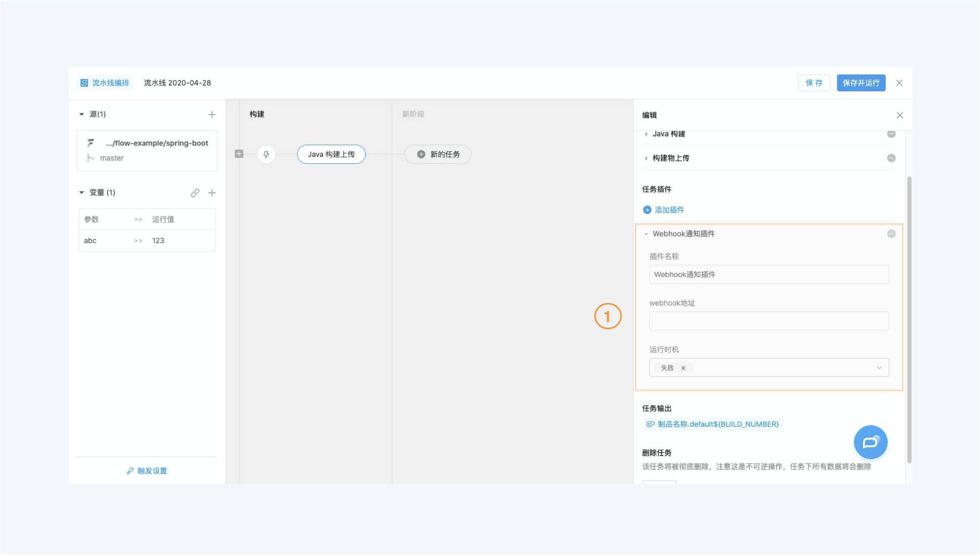Add a new variable with the plus icon
Viewport: 980px width, 555px height.
click(x=212, y=193)
